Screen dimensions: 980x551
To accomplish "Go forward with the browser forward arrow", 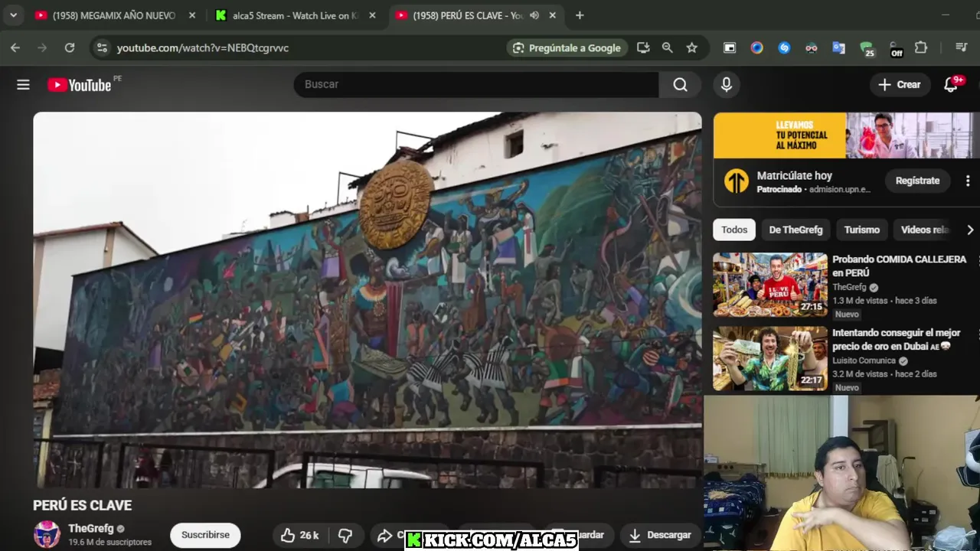I will click(42, 47).
